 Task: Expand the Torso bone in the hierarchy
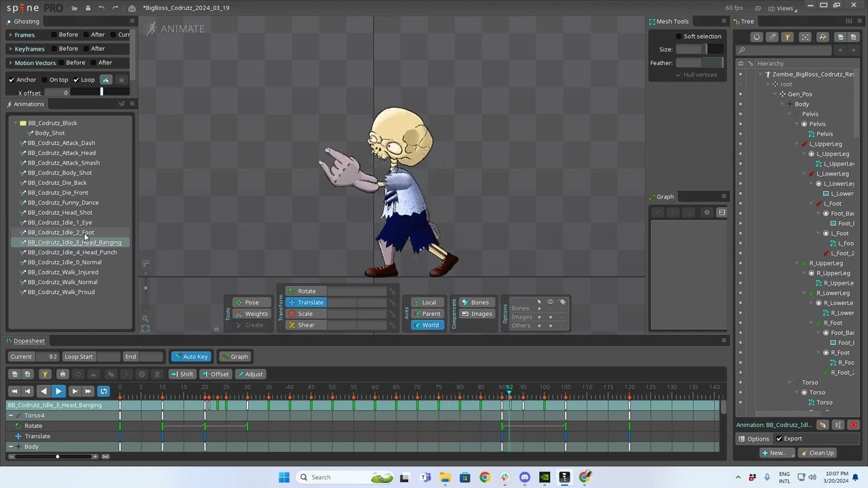(x=788, y=382)
